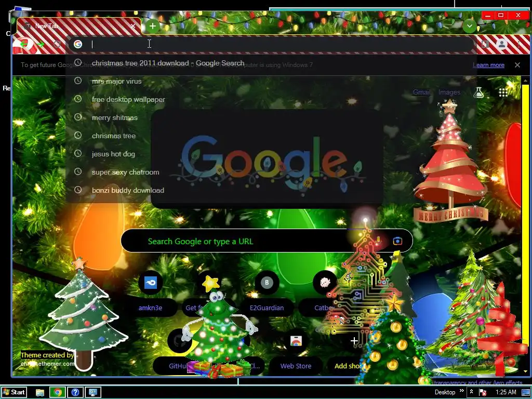Click the amkn3e shortcut label
This screenshot has height=399, width=532.
tap(150, 308)
